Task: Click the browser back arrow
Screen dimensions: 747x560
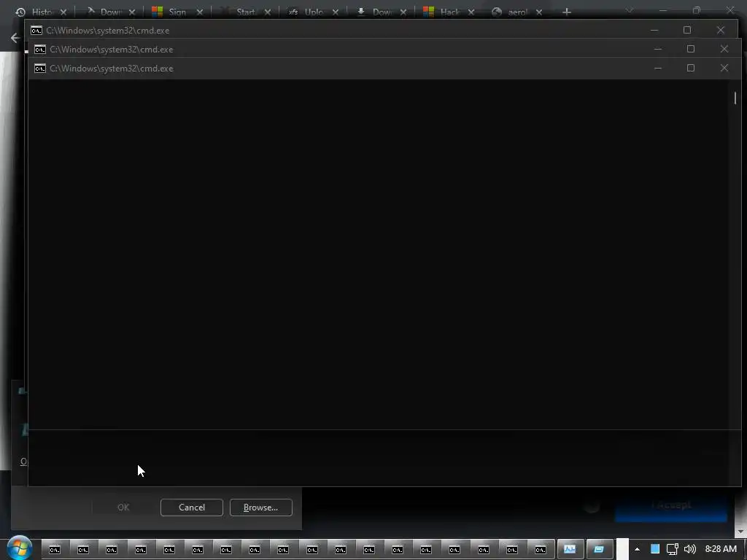Action: pos(15,38)
